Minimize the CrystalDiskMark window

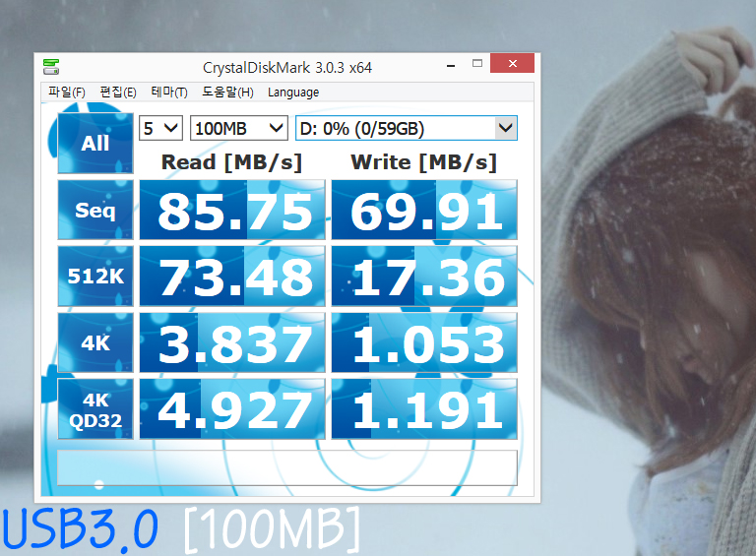click(x=451, y=64)
